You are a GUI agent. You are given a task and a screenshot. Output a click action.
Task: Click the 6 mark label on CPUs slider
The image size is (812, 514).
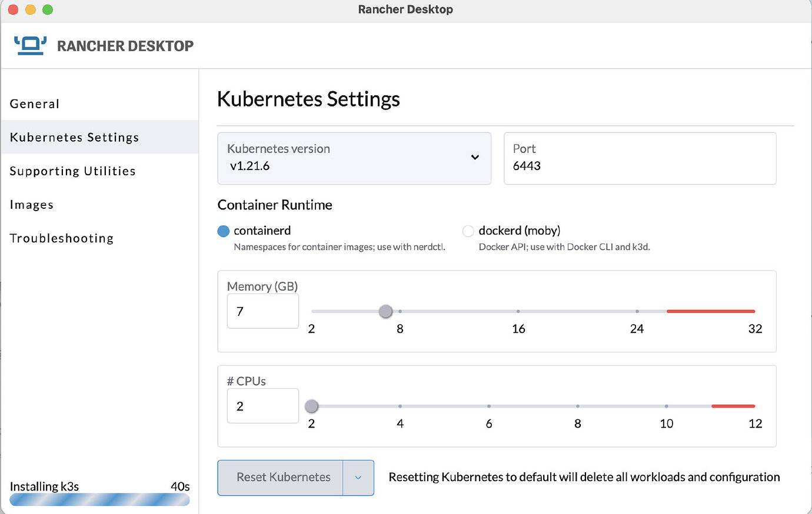click(489, 423)
